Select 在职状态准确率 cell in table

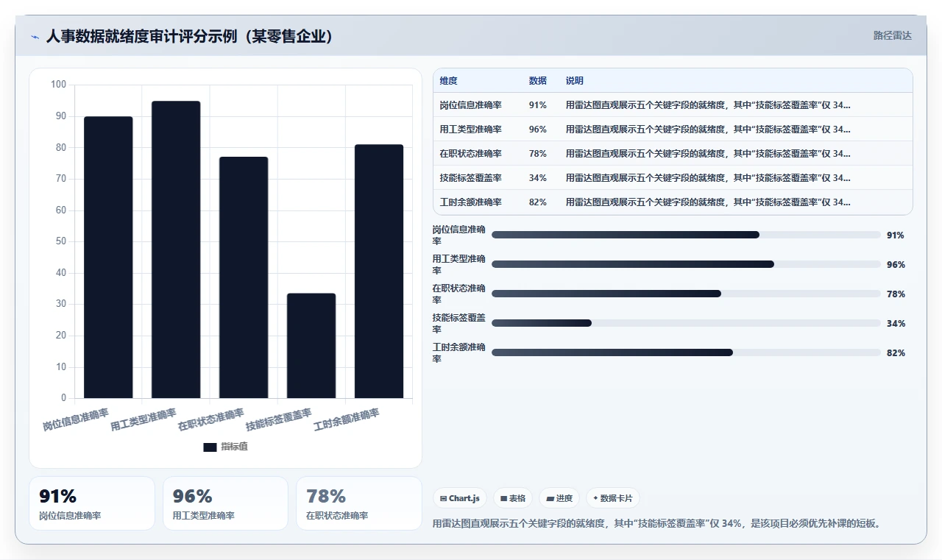[471, 154]
